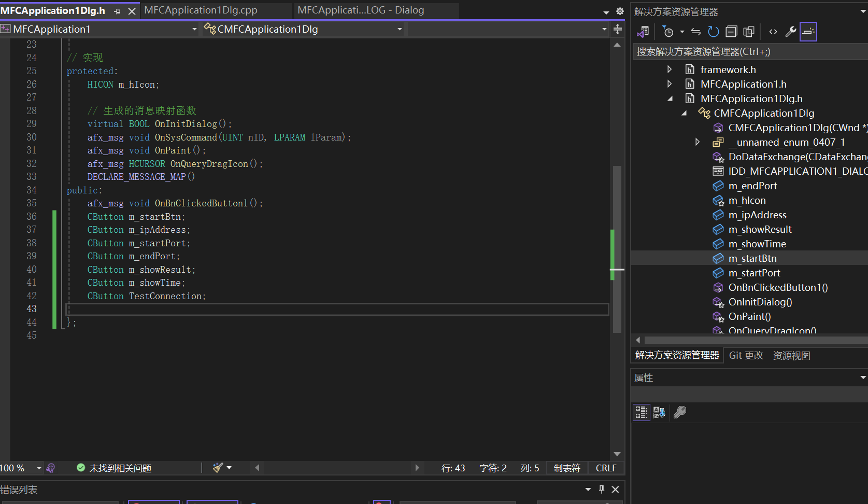This screenshot has height=504, width=868.
Task: Open the 属性 panel options dropdown arrow
Action: (863, 377)
